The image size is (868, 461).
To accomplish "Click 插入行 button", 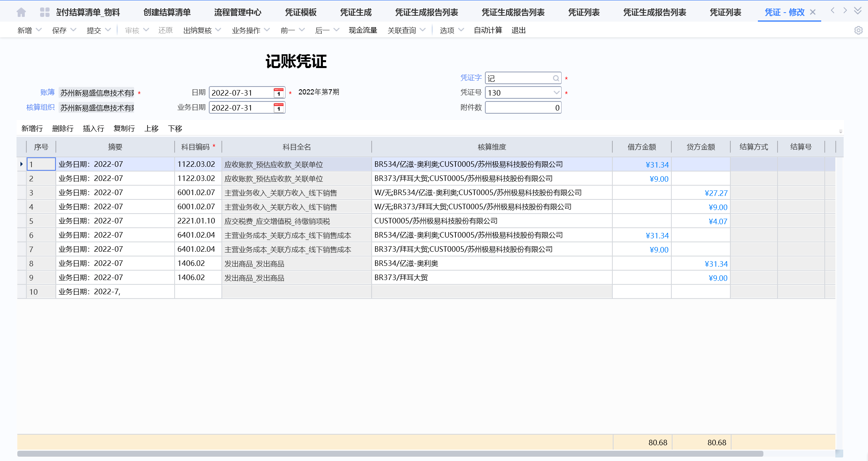I will tap(94, 129).
